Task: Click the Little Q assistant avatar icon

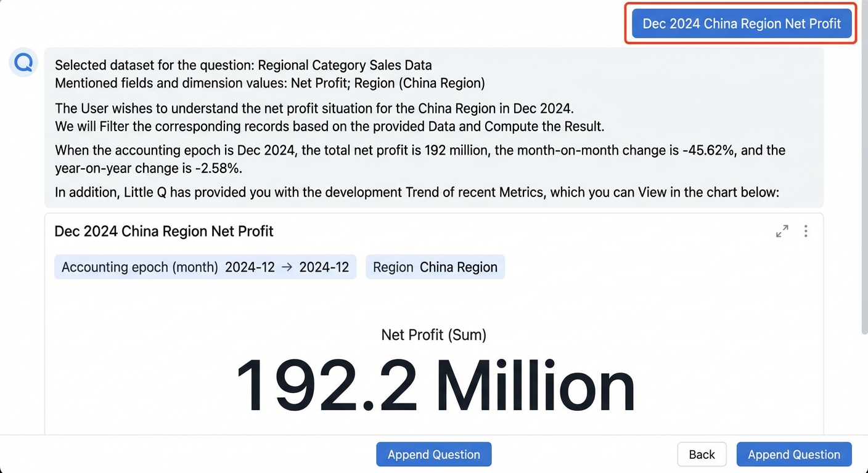Action: point(23,63)
